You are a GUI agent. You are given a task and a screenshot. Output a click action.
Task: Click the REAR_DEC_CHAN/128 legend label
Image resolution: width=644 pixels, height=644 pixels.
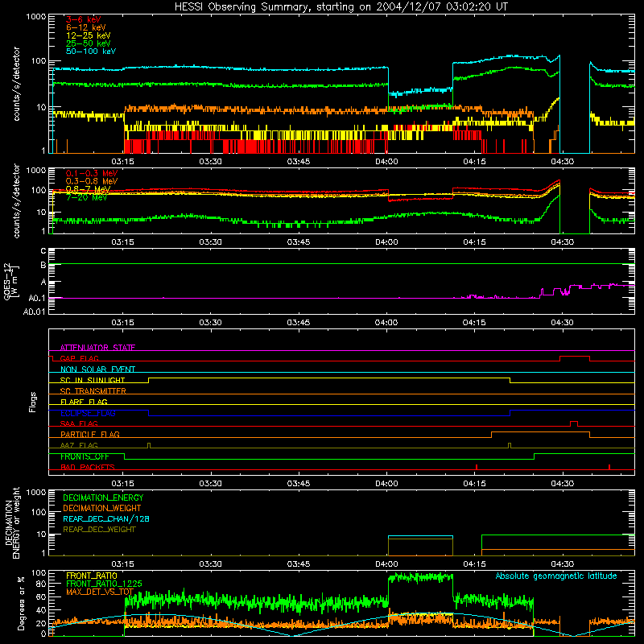(x=106, y=518)
